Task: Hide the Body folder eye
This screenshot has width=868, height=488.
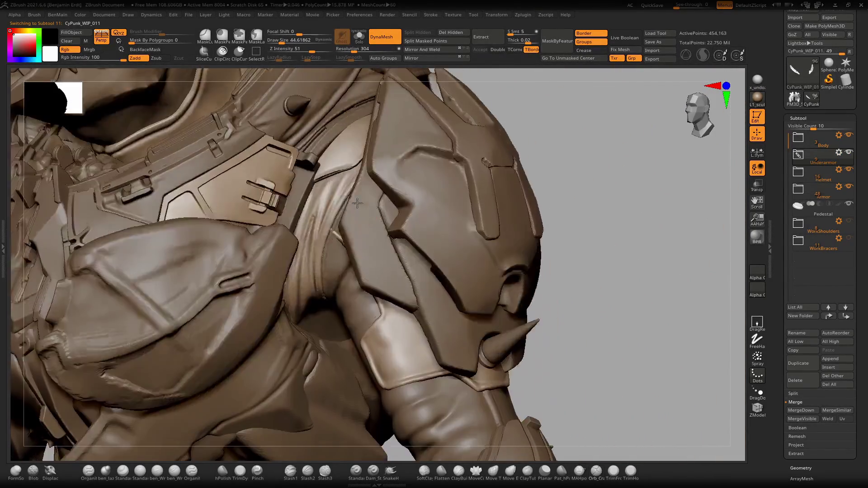Action: (849, 135)
